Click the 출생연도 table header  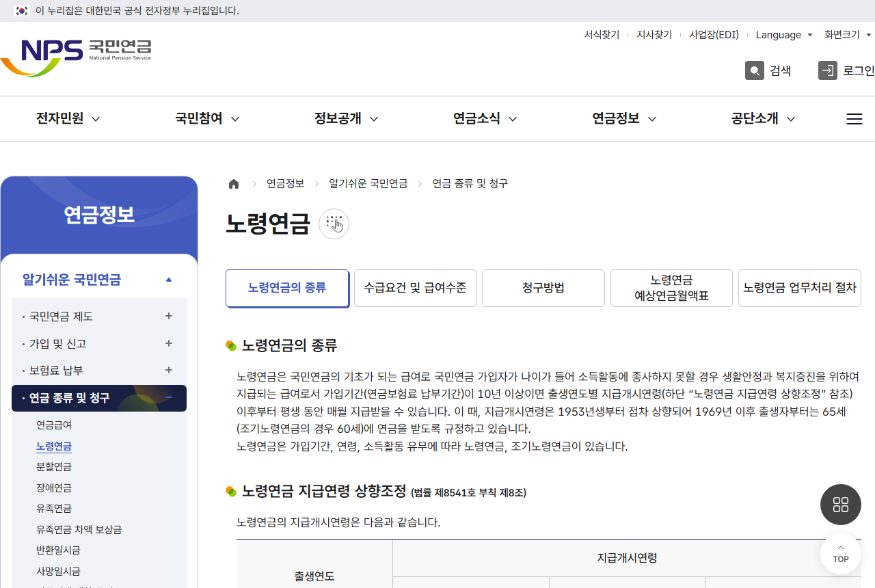tap(314, 576)
